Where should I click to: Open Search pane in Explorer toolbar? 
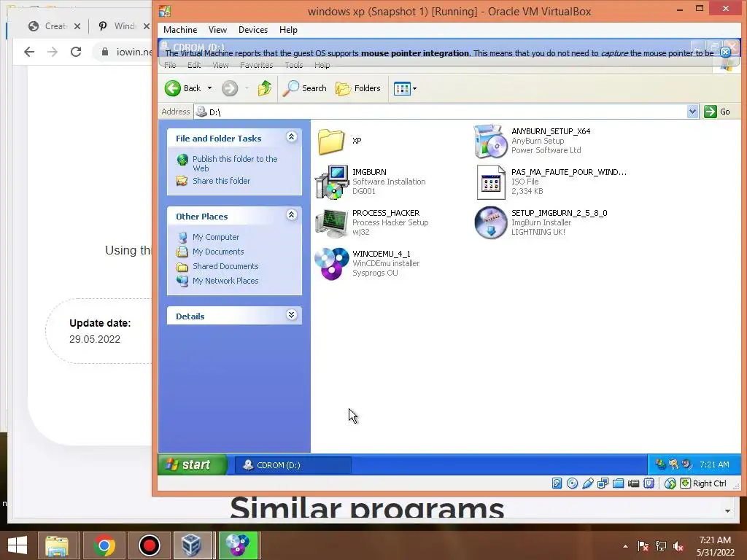click(x=304, y=88)
